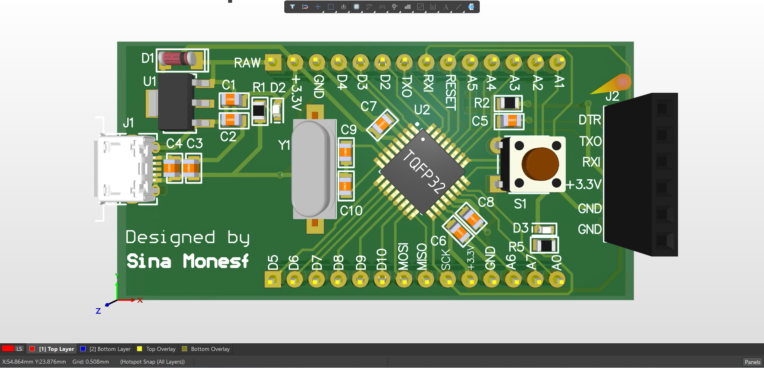Click the Place Via icon
764x368 pixels.
pos(395,7)
